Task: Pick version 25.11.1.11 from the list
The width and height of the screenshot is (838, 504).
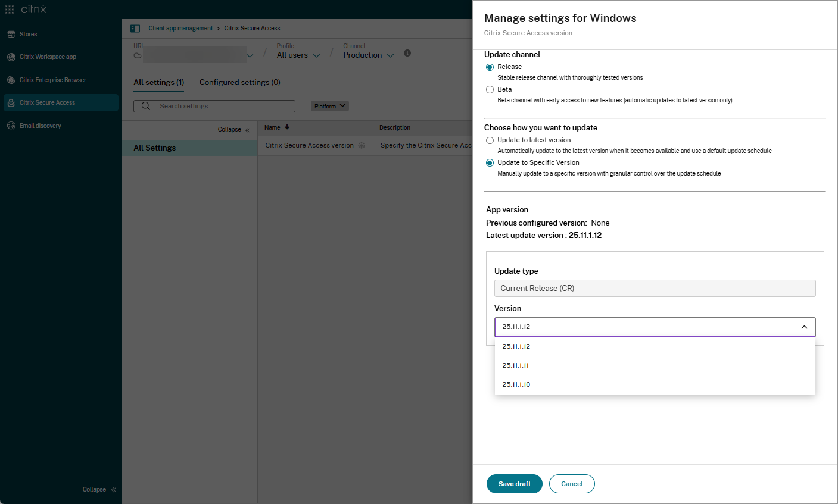Action: click(x=655, y=365)
